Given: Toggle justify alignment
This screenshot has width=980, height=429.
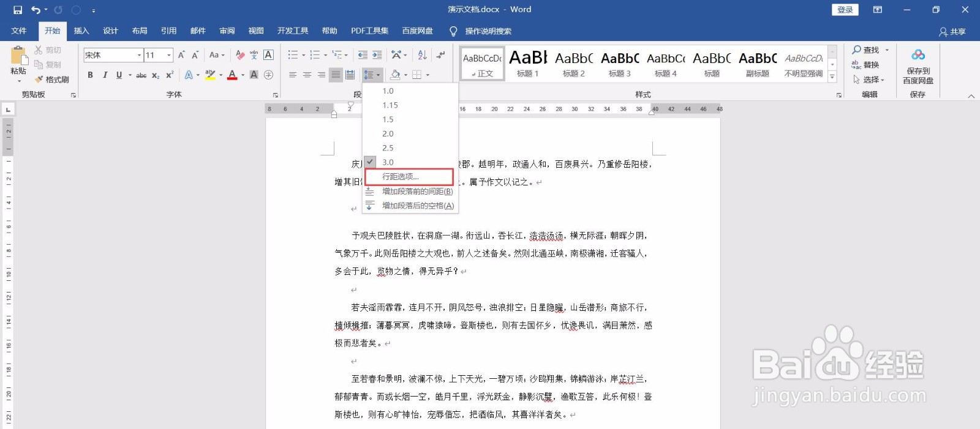Looking at the screenshot, I should tap(336, 75).
